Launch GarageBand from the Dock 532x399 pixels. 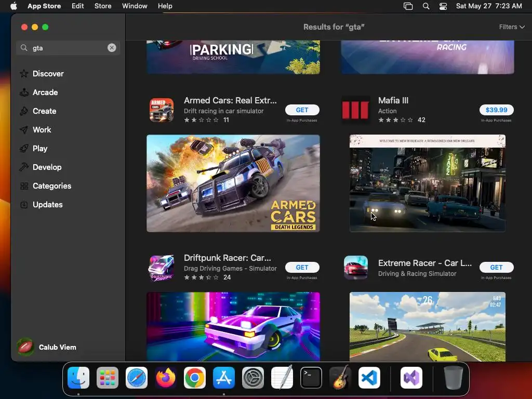(340, 378)
